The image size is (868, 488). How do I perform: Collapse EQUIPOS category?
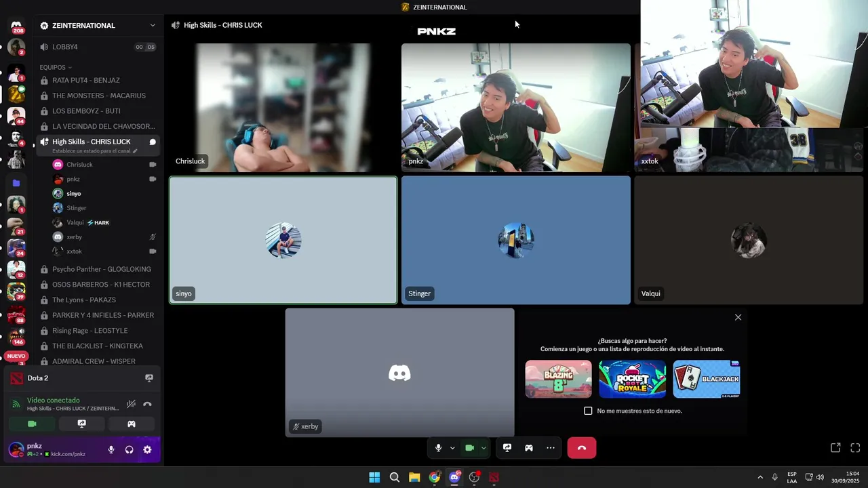[x=56, y=67]
